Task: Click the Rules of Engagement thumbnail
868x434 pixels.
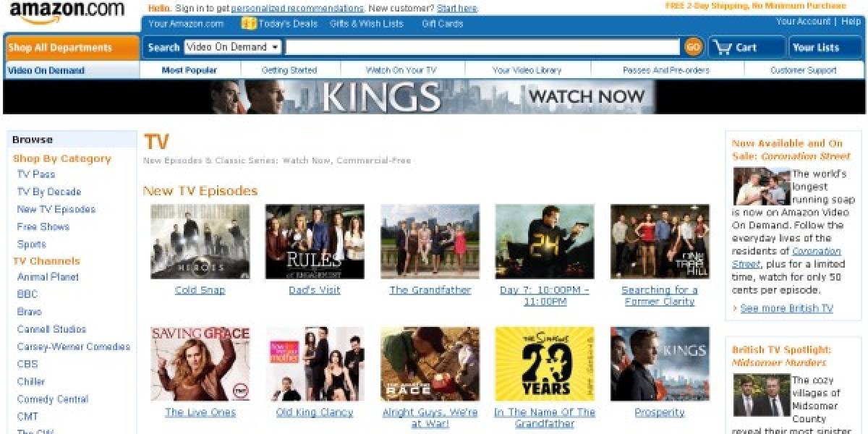Action: coord(315,242)
